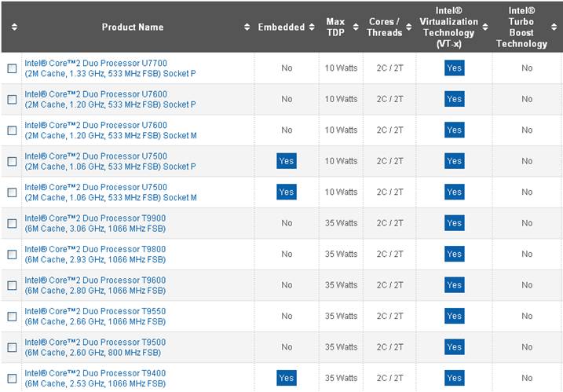Click 10 Watts cell in U7700 row
Image resolution: width=563 pixels, height=392 pixels.
341,68
